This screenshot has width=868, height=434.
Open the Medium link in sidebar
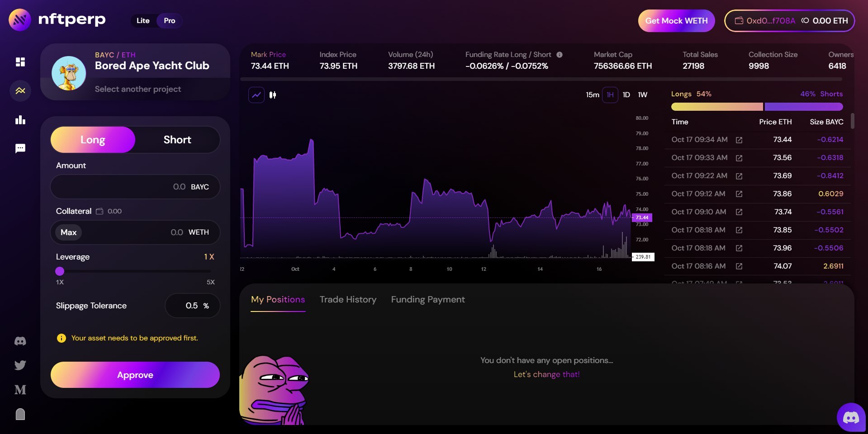[20, 390]
